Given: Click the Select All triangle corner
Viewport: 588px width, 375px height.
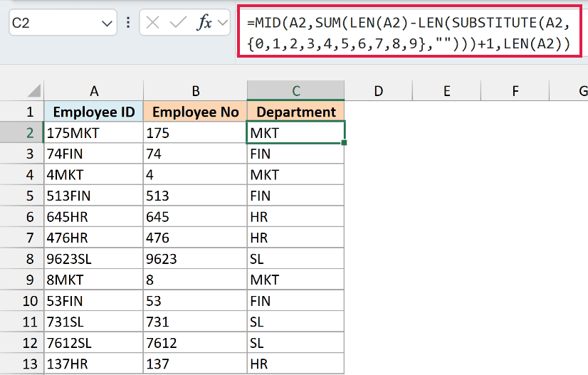Looking at the screenshot, I should click(x=34, y=91).
